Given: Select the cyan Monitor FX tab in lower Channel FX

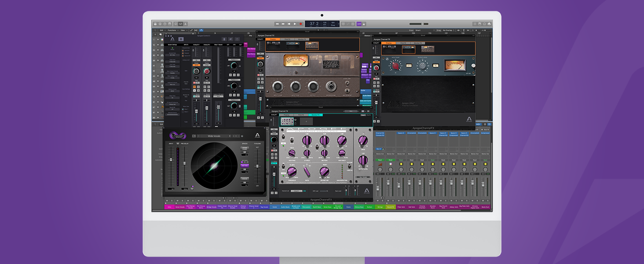Looking at the screenshot, I should (x=315, y=115).
